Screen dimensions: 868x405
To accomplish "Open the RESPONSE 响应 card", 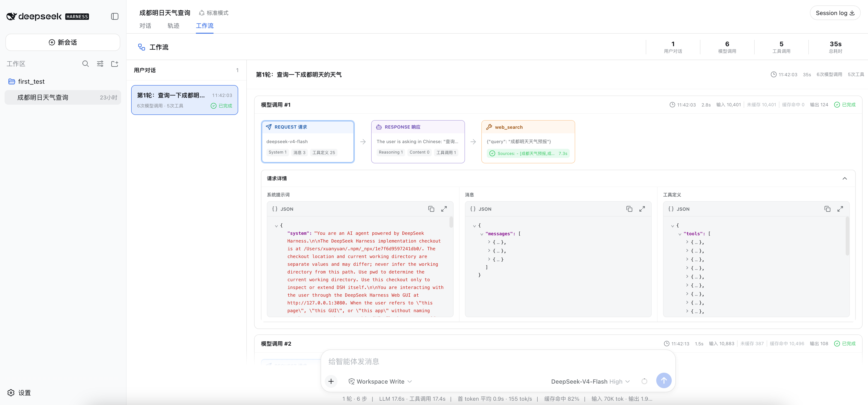I will tap(418, 142).
